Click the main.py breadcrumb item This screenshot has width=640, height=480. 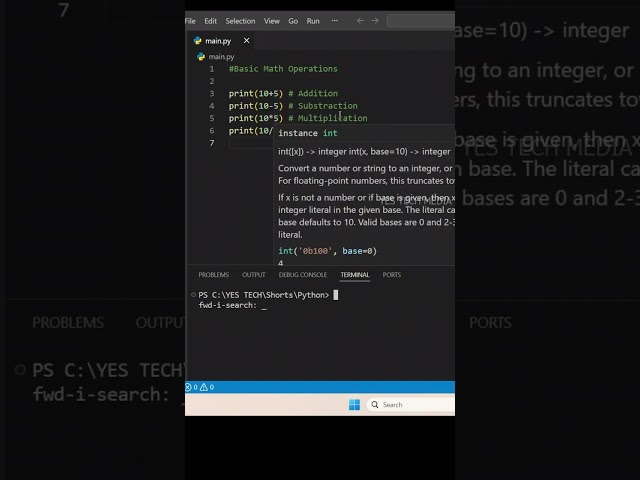coord(221,57)
